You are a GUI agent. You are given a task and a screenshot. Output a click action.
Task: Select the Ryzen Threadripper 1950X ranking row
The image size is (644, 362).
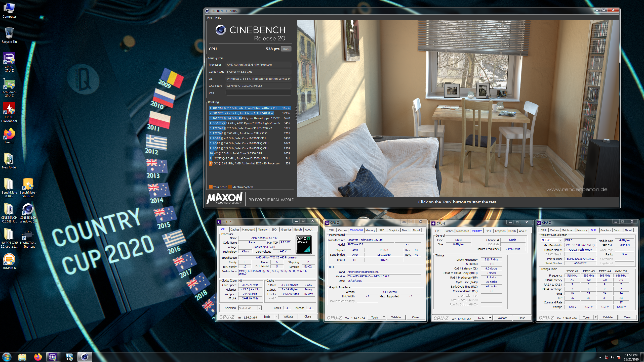250,118
